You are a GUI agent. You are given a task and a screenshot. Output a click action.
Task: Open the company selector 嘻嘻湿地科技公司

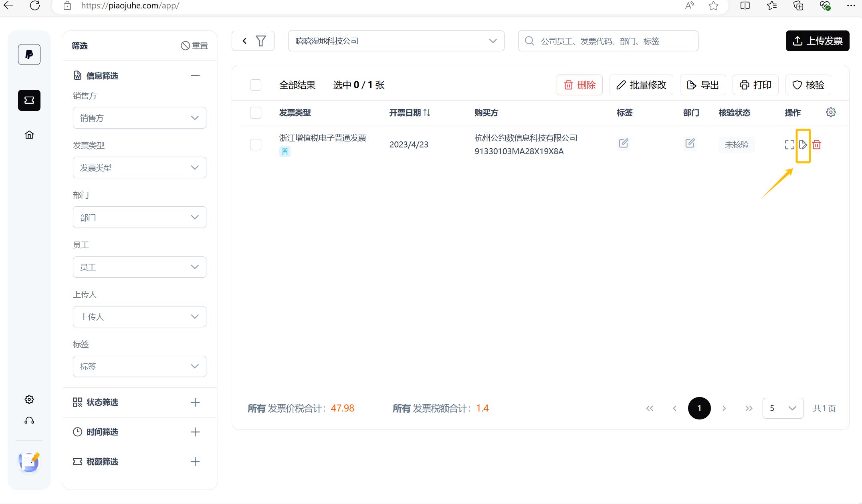coord(396,41)
